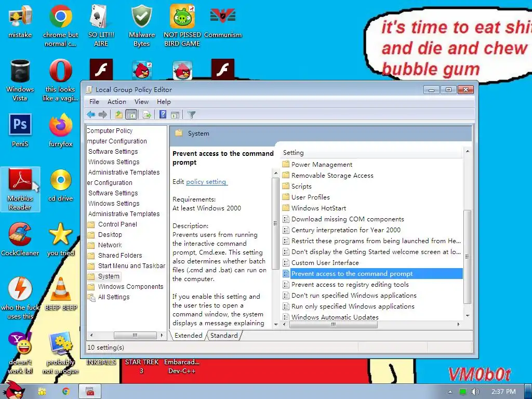This screenshot has width=532, height=399.
Task: Select the Windows Components tree node
Action: (130, 287)
